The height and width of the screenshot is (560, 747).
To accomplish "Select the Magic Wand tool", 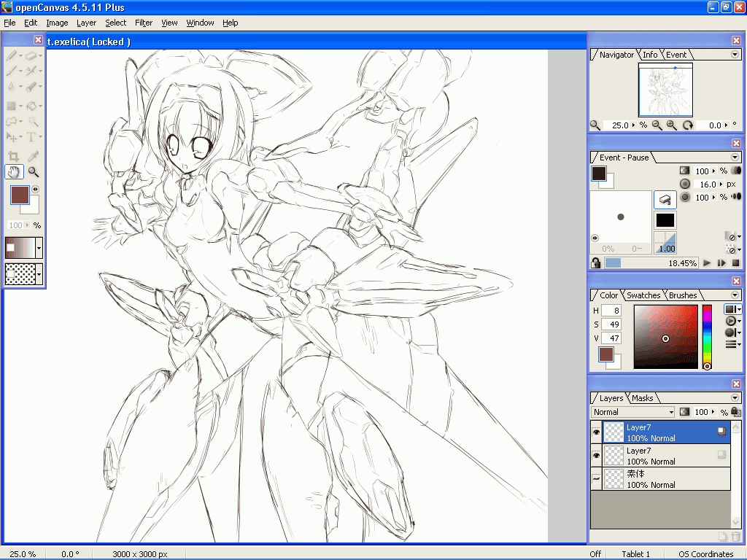I will (x=33, y=122).
